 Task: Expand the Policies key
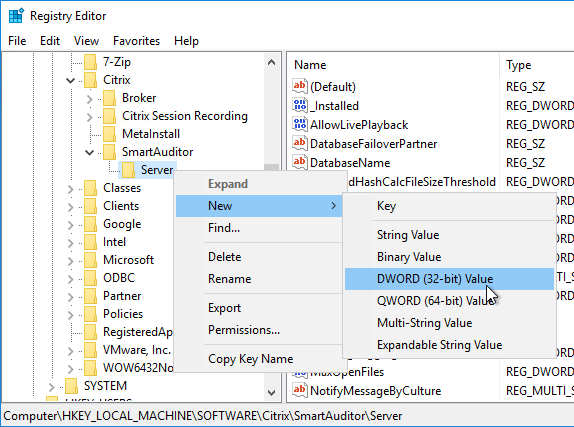click(71, 314)
